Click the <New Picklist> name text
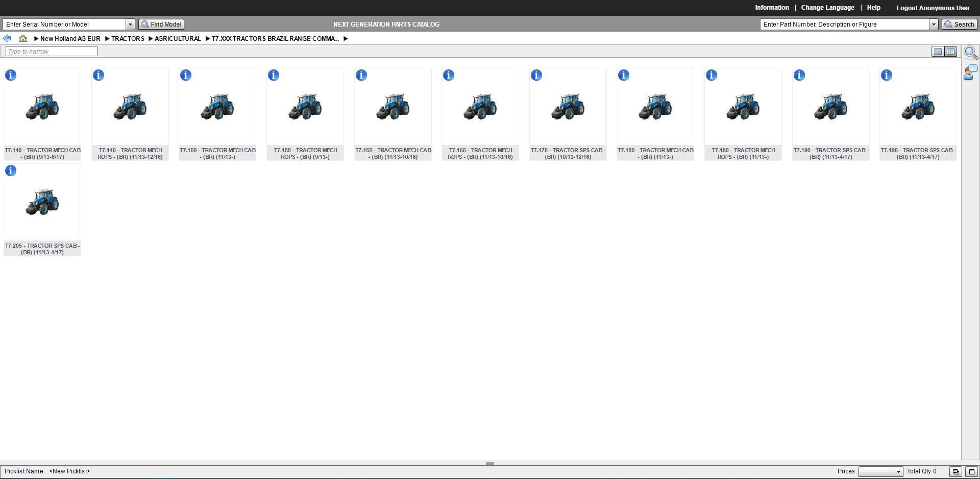Image resolution: width=980 pixels, height=479 pixels. tap(69, 471)
